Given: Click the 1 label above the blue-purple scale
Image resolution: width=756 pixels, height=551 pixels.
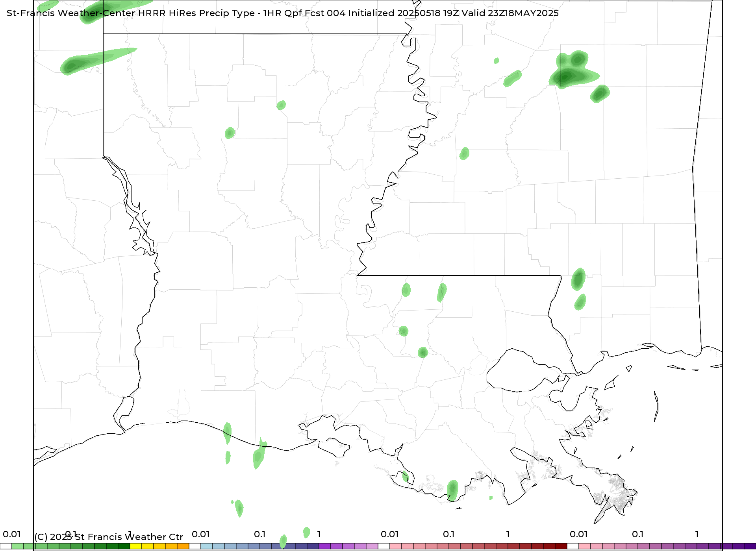Looking at the screenshot, I should pos(319,534).
